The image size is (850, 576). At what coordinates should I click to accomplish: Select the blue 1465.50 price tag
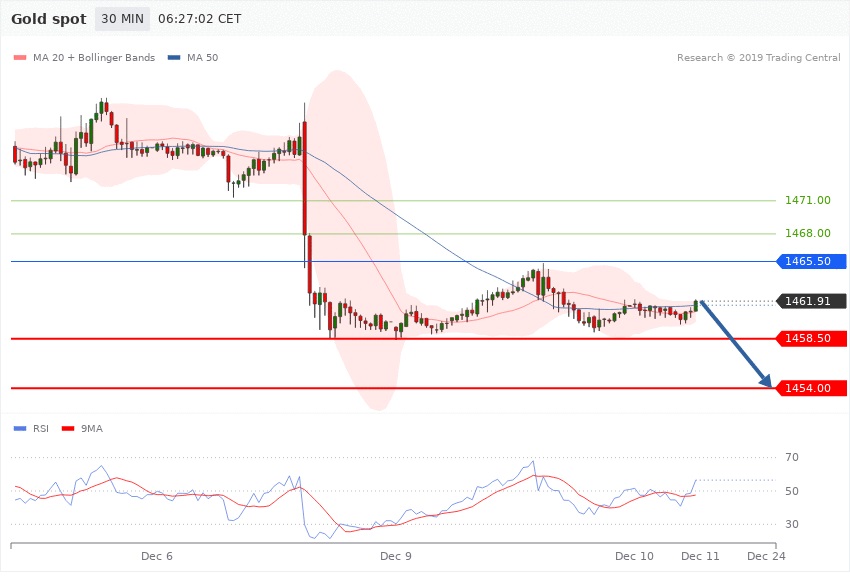coord(811,262)
